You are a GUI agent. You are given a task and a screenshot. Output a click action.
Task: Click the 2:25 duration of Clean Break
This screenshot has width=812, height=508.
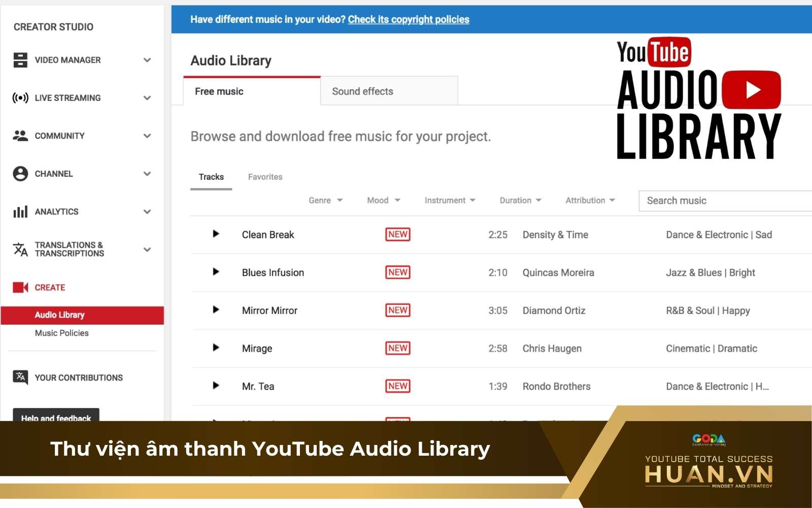click(498, 235)
